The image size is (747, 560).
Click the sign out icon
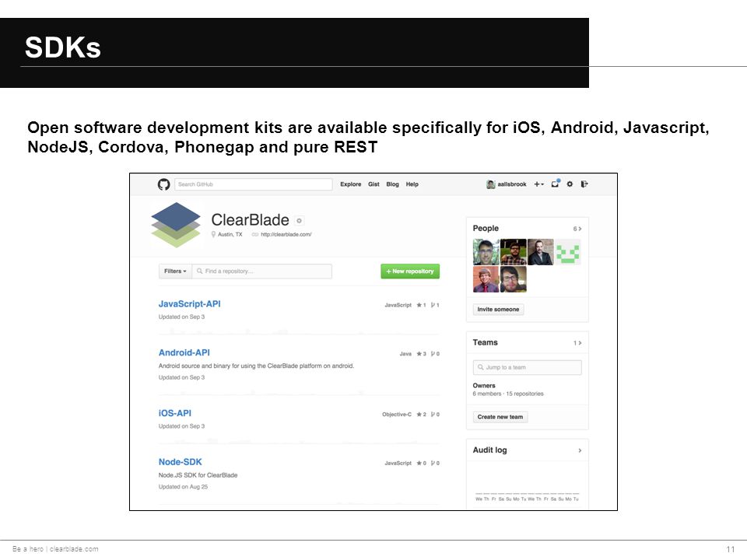coord(584,184)
